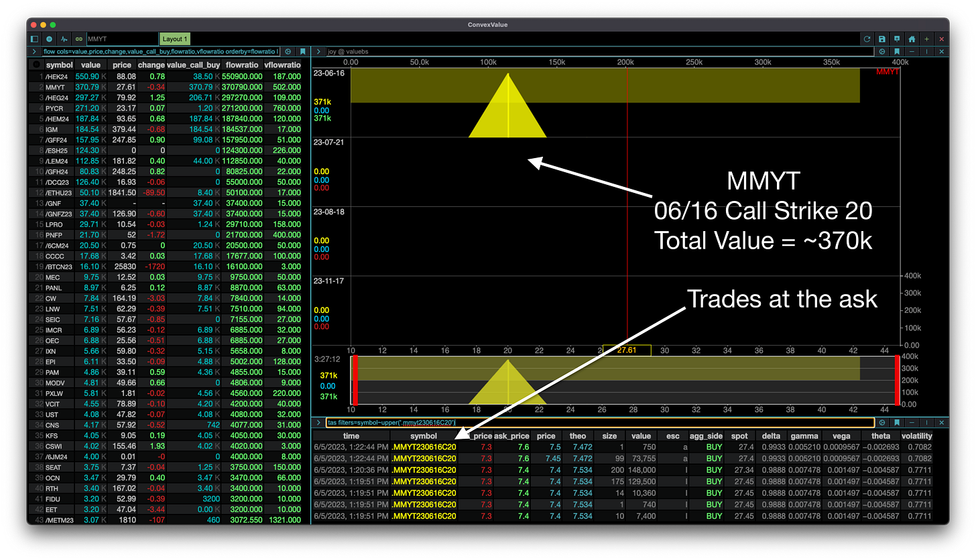Click the flow cols command input
Screen dimensions: 976x560
click(161, 51)
